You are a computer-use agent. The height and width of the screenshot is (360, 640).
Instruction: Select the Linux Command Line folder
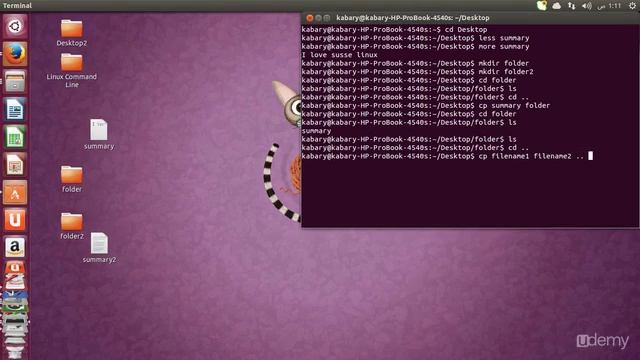(x=71, y=71)
